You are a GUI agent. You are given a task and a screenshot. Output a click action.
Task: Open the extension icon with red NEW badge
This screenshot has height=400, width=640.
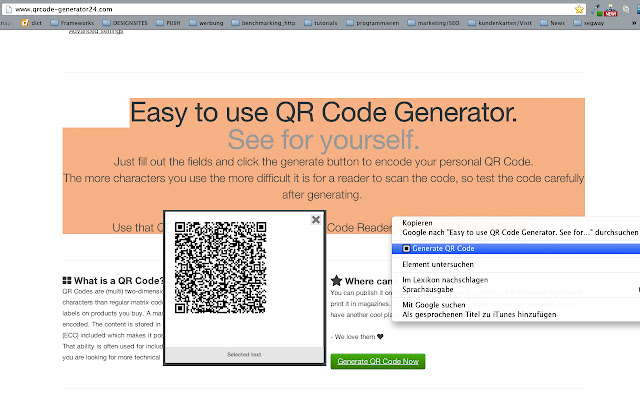click(611, 11)
